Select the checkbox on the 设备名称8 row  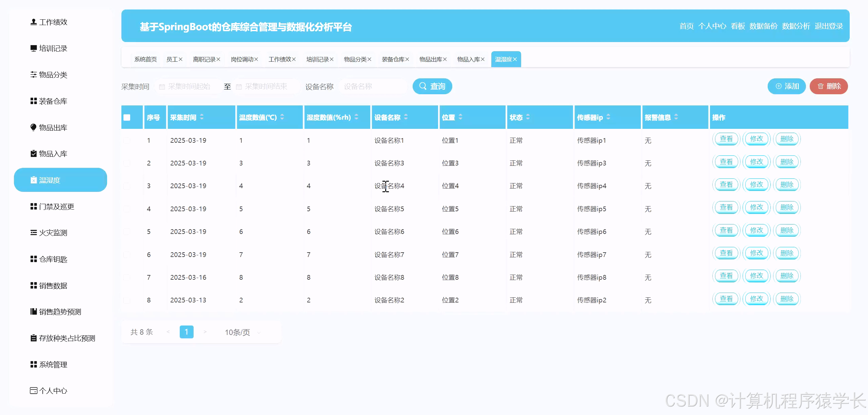pyautogui.click(x=127, y=277)
